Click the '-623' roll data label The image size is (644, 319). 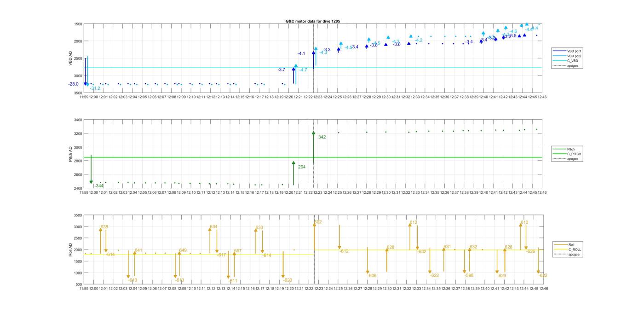pyautogui.click(x=501, y=276)
